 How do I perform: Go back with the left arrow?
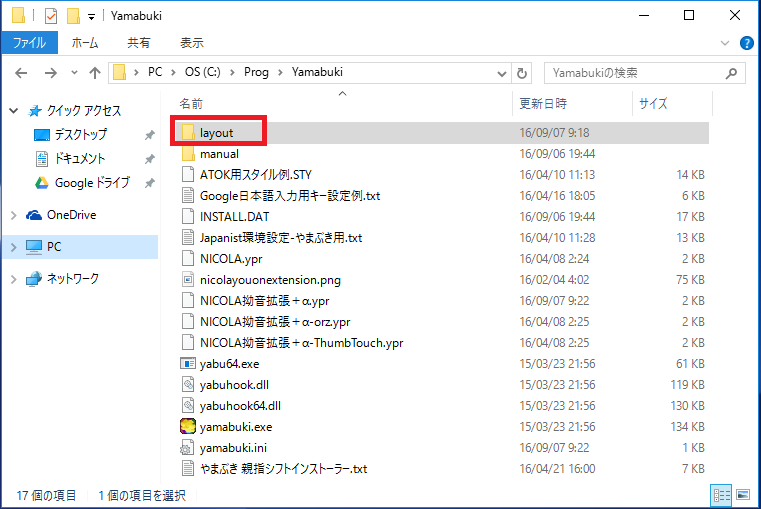21,73
